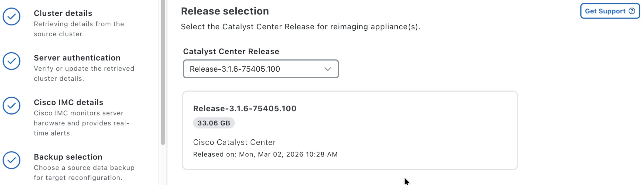
Task: Click the reimaging appliance instruction text
Action: 300,27
